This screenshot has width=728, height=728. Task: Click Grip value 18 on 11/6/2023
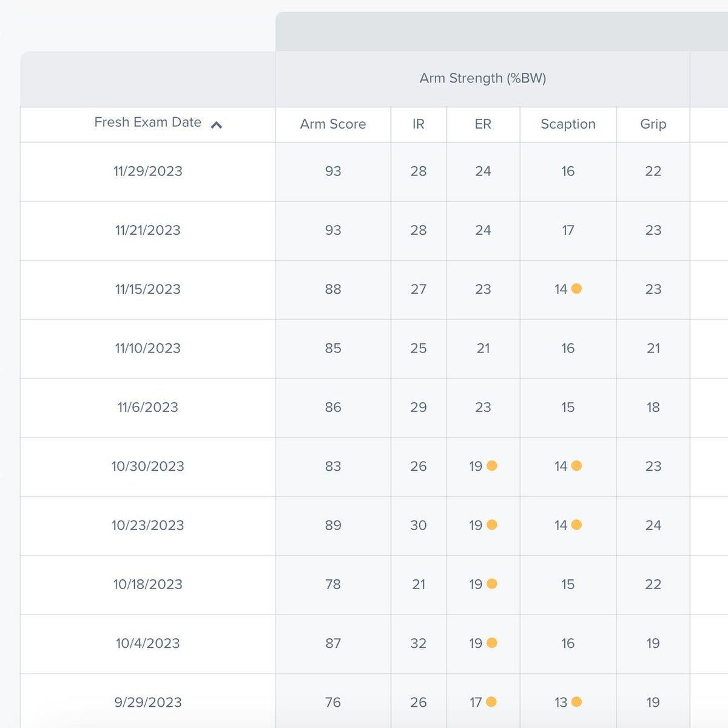click(653, 408)
